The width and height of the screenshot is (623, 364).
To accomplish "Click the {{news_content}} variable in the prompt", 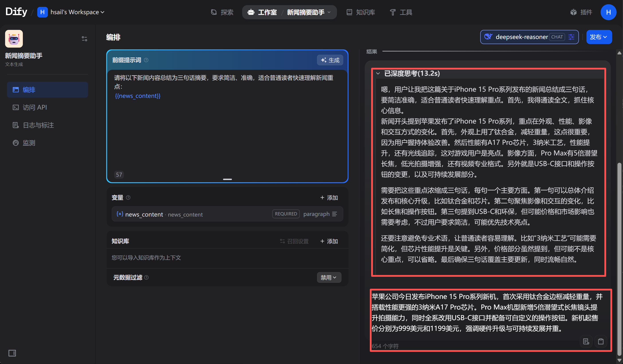I will point(138,96).
